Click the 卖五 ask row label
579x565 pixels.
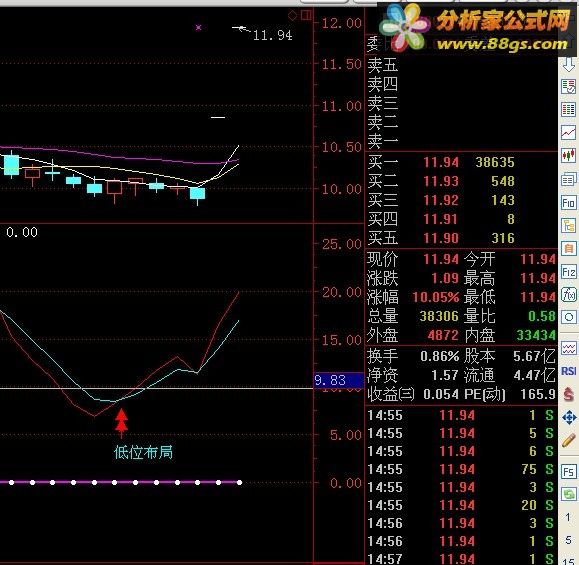point(383,65)
